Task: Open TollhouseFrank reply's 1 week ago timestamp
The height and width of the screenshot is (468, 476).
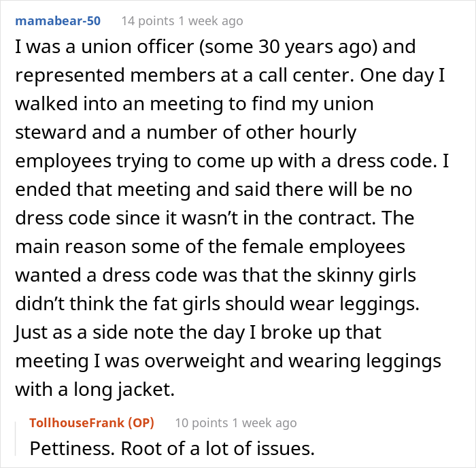Action: coord(265,422)
